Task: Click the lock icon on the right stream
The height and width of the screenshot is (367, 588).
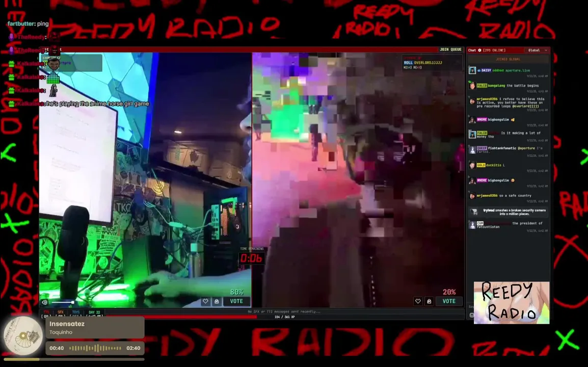Action: point(430,301)
